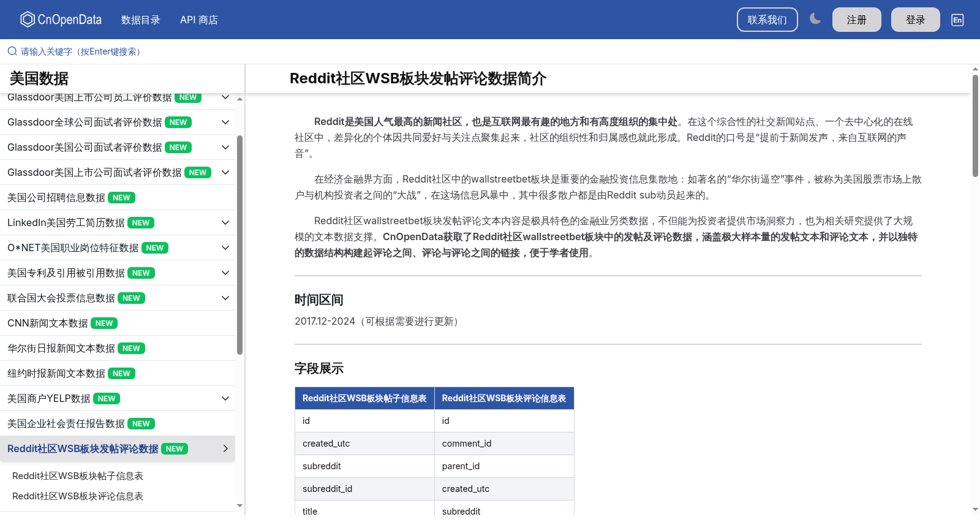Click the LinkedIn美国劳工简历数据 label
The image size is (980, 525).
(66, 222)
